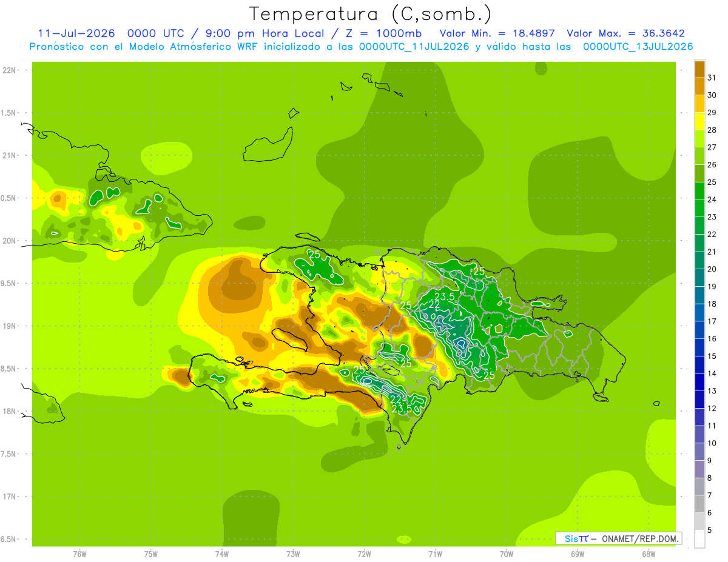Click initialization time "0000UTC_11JUL2026"
Screen dimensions: 728x562
pos(414,47)
